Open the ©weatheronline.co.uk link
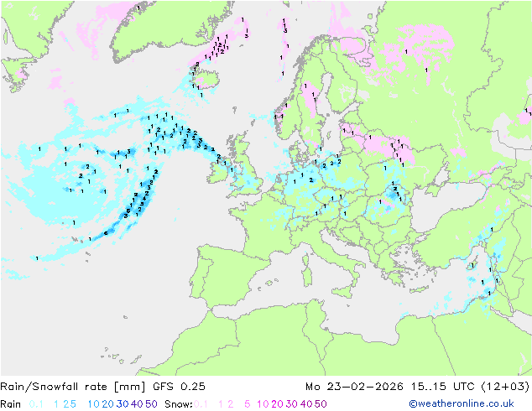This screenshot has height=411, width=532. [x=462, y=403]
